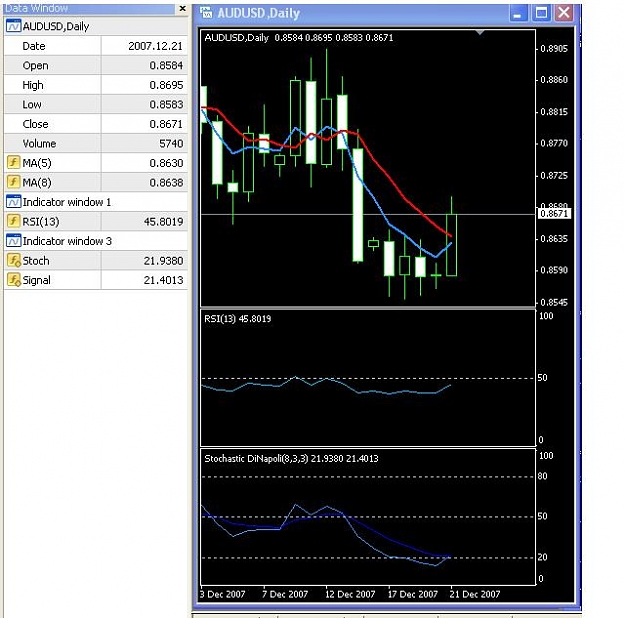The width and height of the screenshot is (625, 618).
Task: Select the Volume value 5740
Action: (x=171, y=144)
